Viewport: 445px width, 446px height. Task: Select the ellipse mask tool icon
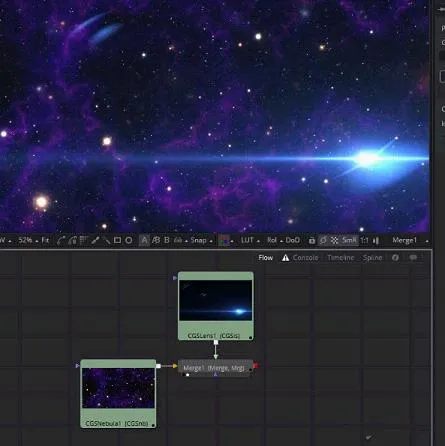(x=129, y=240)
